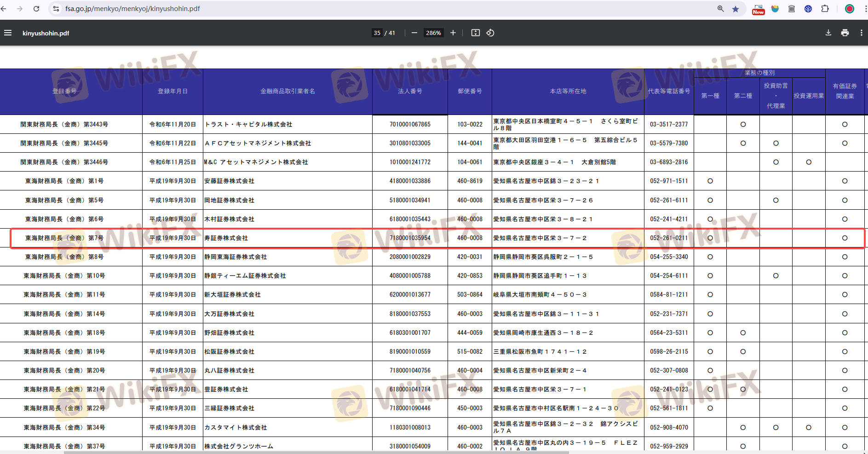
Task: Reload the browser page
Action: [x=36, y=9]
